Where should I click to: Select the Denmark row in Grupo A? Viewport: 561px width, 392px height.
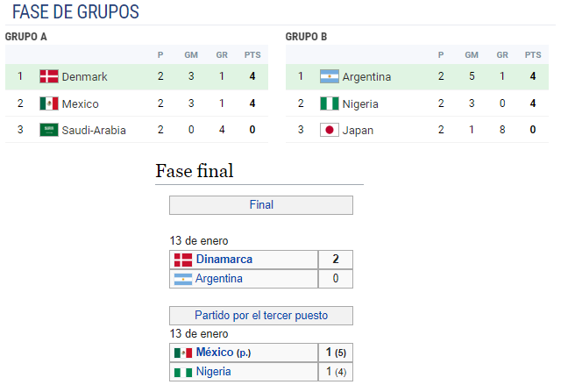pos(137,76)
